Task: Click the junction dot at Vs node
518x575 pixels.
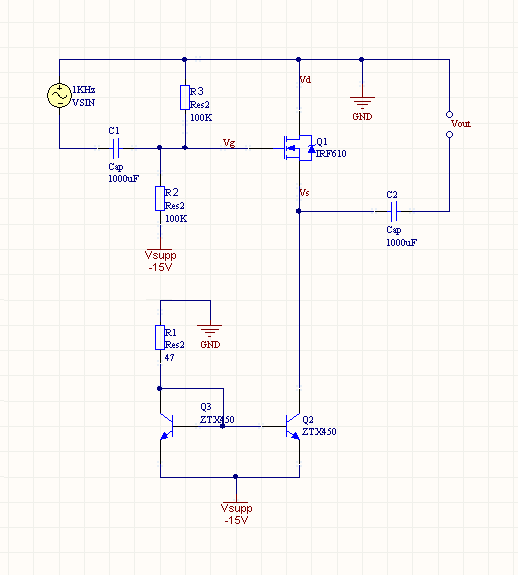Action: click(x=298, y=211)
